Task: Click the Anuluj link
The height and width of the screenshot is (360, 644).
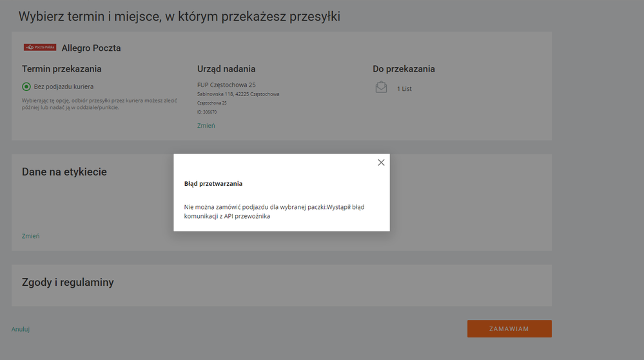Action: click(x=21, y=329)
